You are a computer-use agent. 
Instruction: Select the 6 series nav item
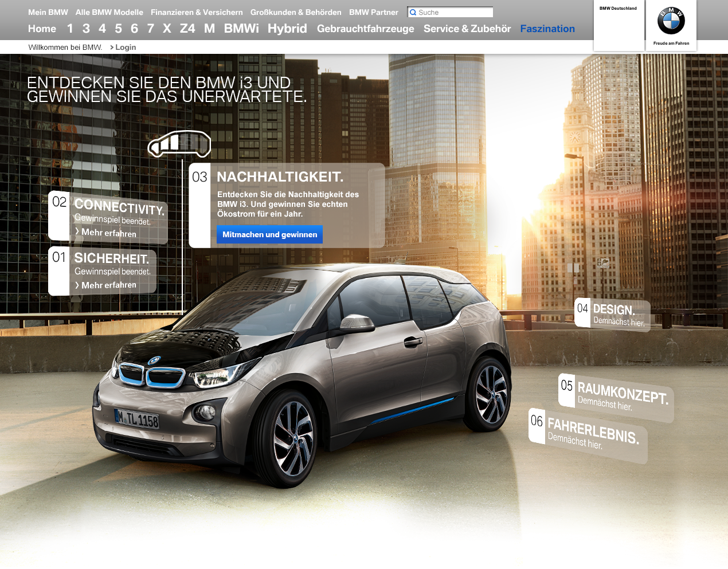click(134, 29)
